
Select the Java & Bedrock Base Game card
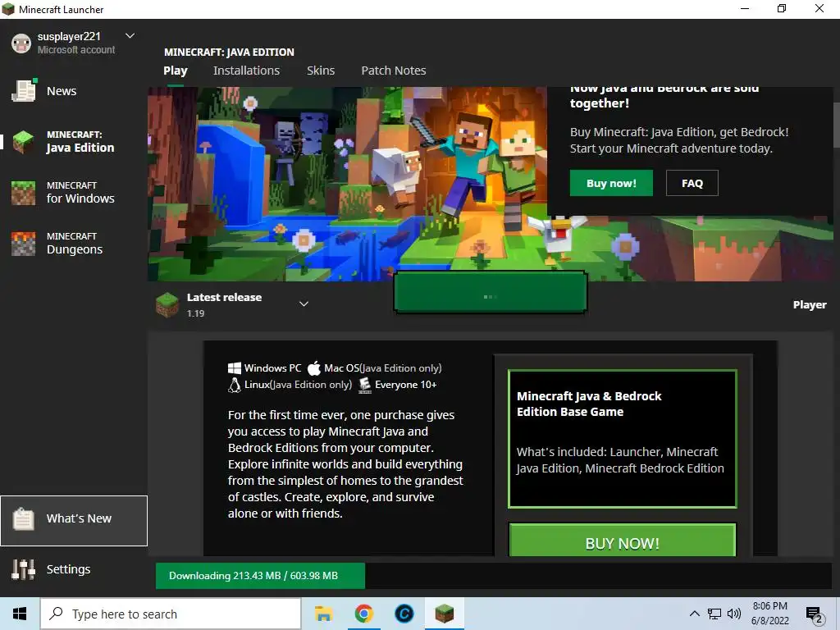coord(622,438)
